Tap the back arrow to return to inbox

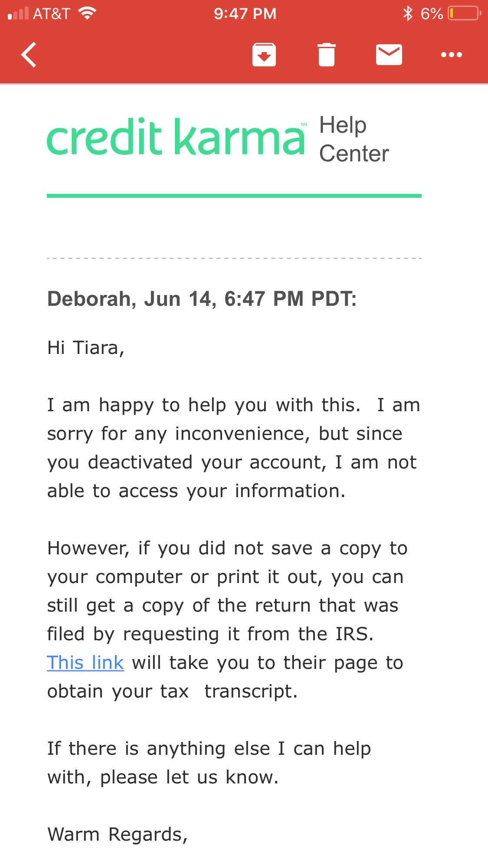[29, 55]
